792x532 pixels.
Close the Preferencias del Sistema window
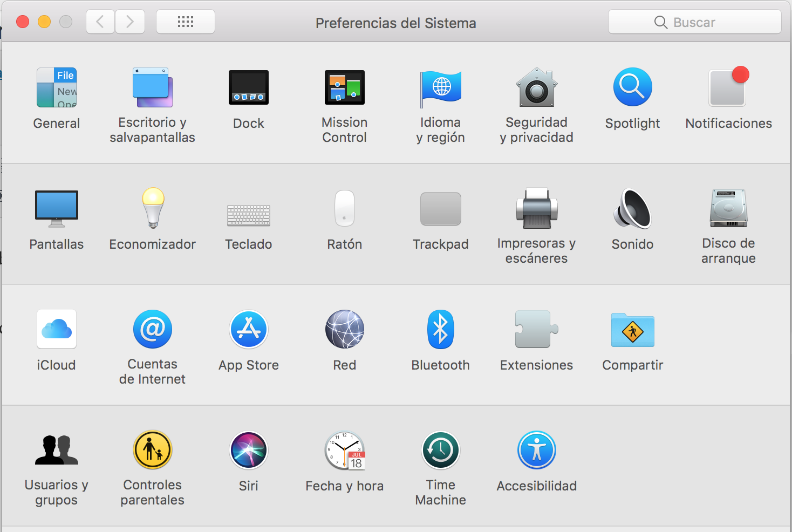23,22
